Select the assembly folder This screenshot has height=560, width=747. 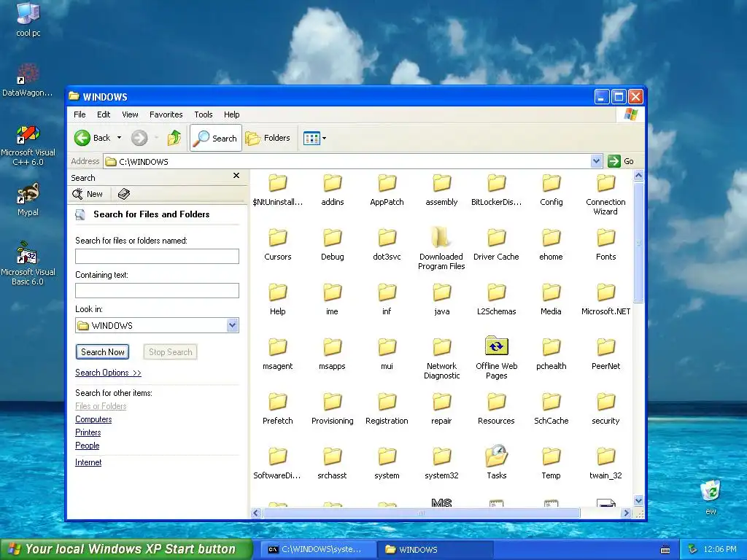pos(441,190)
